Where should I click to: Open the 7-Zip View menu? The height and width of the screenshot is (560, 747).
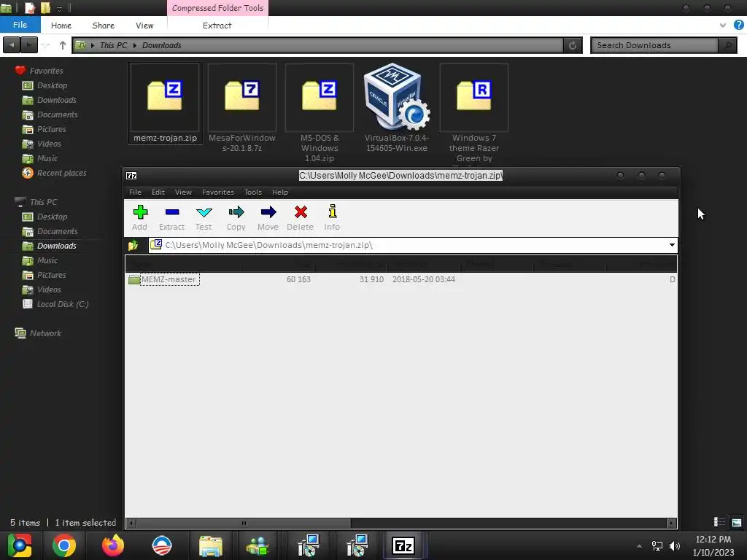pyautogui.click(x=183, y=192)
